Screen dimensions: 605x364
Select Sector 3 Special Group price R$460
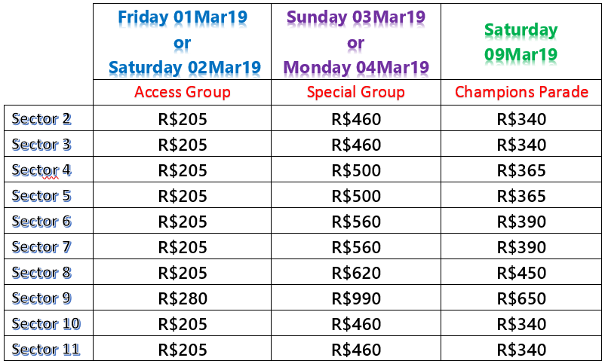356,145
